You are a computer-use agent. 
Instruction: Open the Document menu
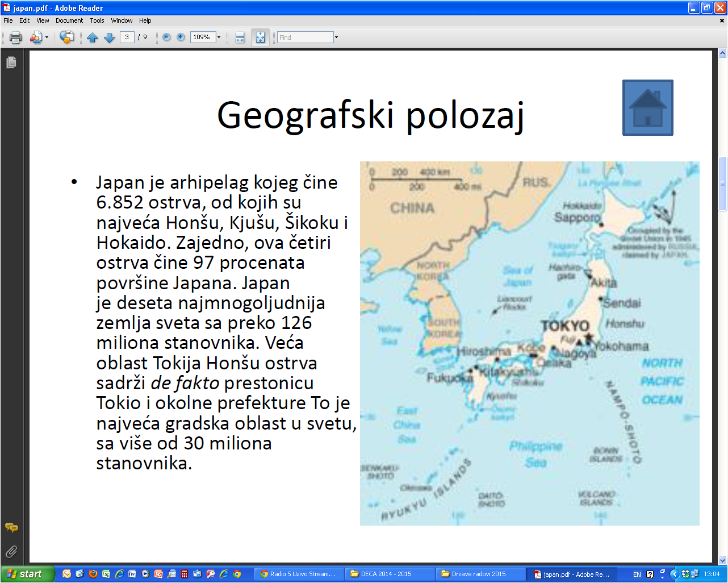(69, 20)
